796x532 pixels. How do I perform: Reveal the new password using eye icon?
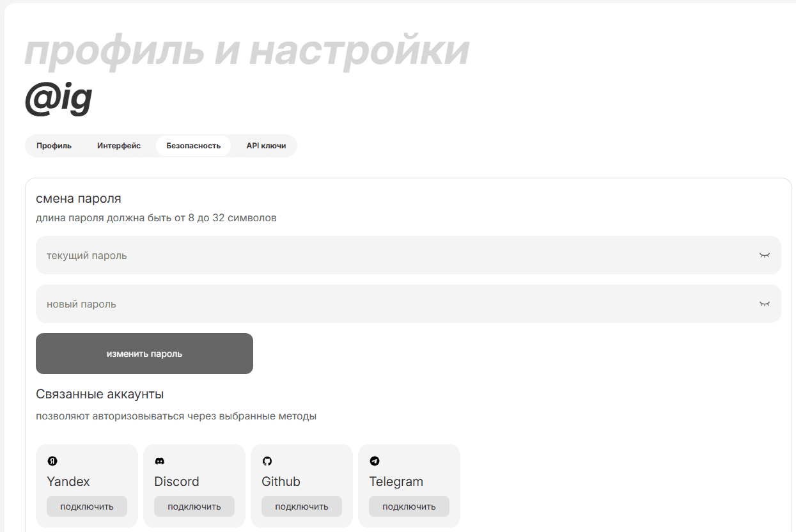click(764, 304)
